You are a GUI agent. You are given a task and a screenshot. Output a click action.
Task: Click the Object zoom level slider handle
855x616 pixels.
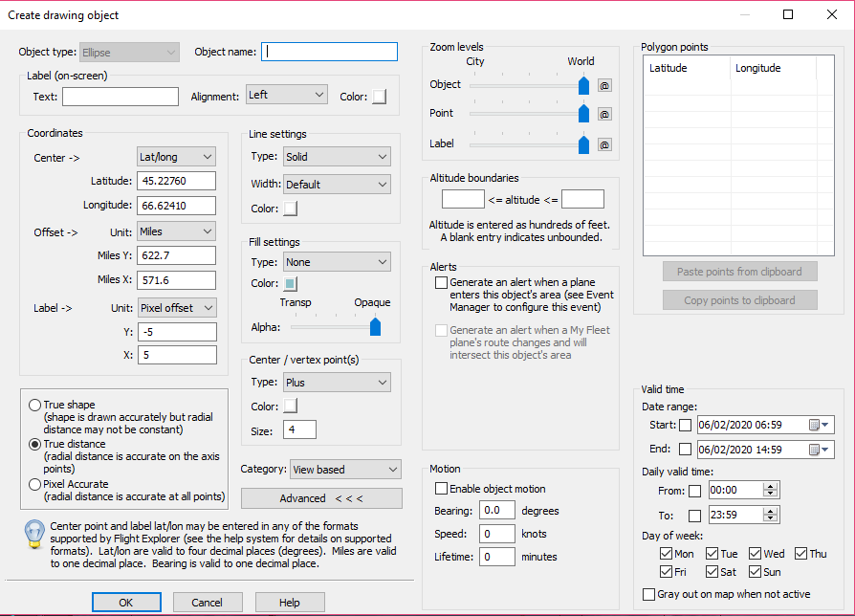tap(583, 85)
